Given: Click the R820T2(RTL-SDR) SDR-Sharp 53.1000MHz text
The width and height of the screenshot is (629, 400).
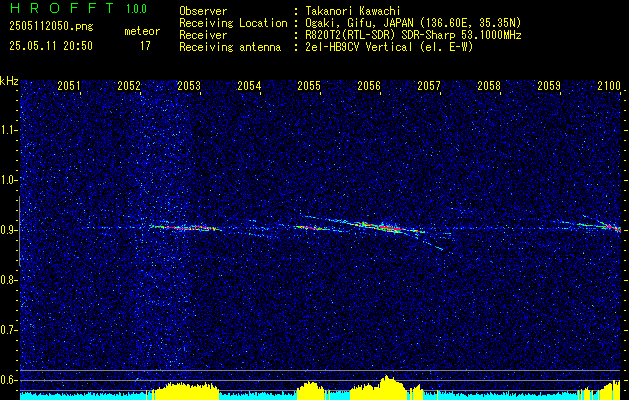Looking at the screenshot, I should coord(412,35).
